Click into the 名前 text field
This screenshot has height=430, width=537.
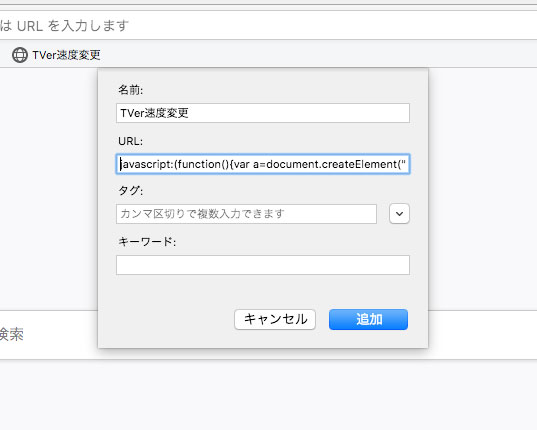pos(263,113)
